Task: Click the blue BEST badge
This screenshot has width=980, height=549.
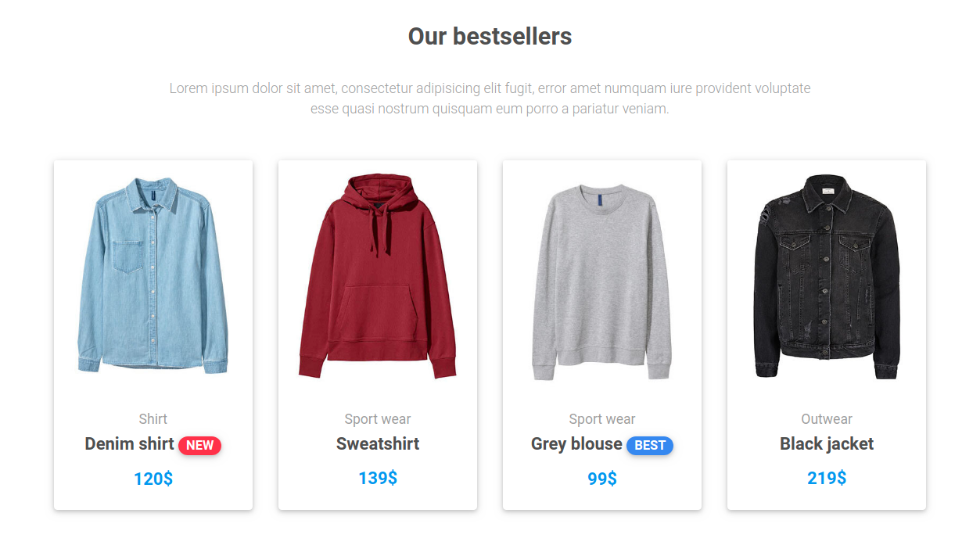Action: [x=650, y=446]
